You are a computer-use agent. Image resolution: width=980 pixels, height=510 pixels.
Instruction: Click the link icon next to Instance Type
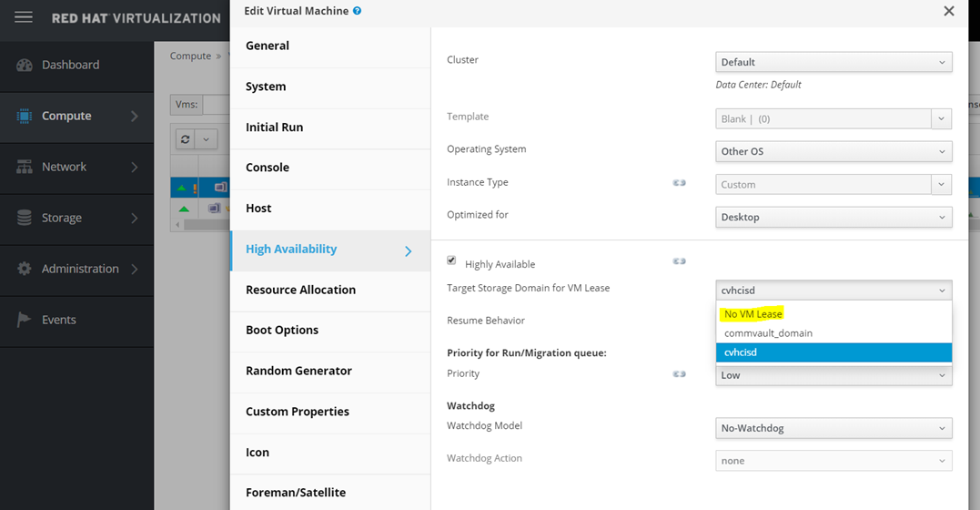(x=679, y=183)
